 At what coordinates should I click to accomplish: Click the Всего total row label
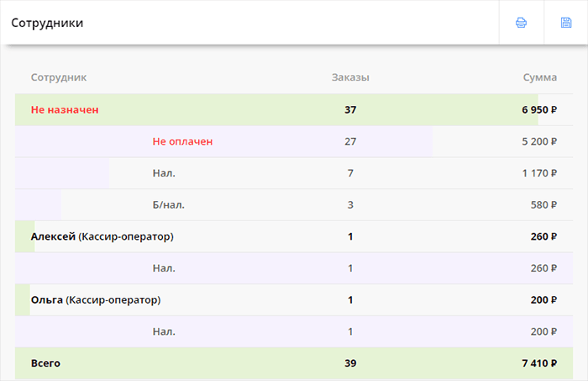point(45,363)
